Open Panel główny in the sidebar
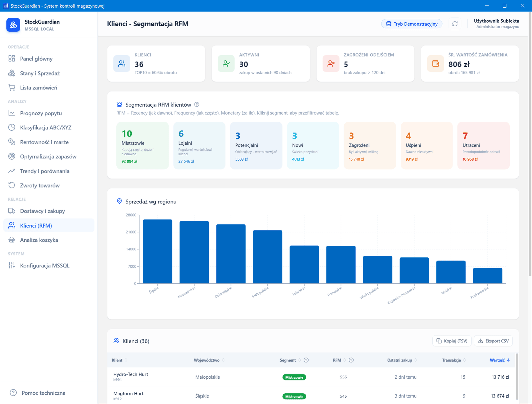Viewport: 532px width, 404px height. point(49,59)
